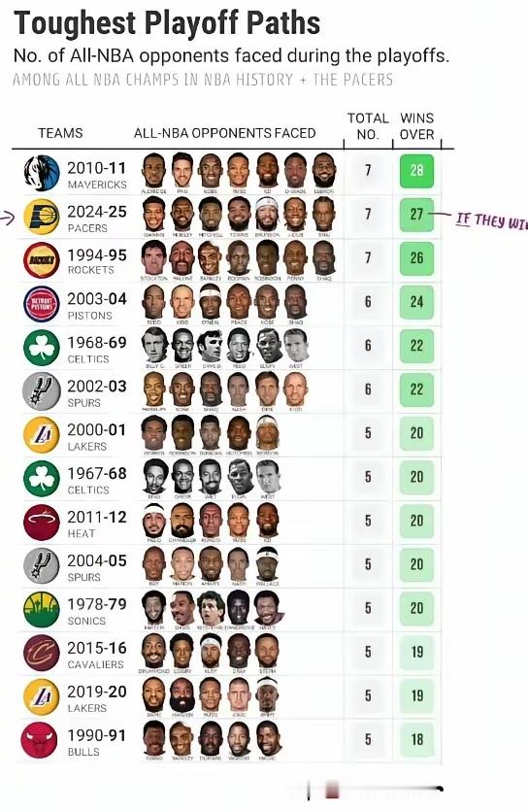The width and height of the screenshot is (528, 812).
Task: Select the Cleveland Cavaliers logo
Action: [42, 654]
